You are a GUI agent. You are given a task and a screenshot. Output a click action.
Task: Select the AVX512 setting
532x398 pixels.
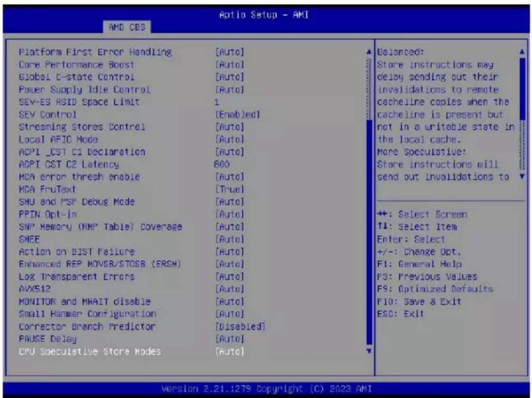tap(132, 289)
